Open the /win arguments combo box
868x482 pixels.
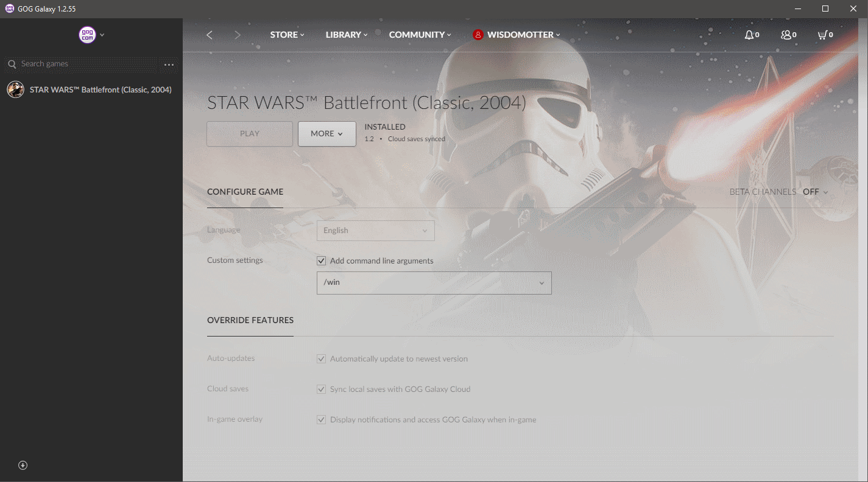click(x=434, y=283)
